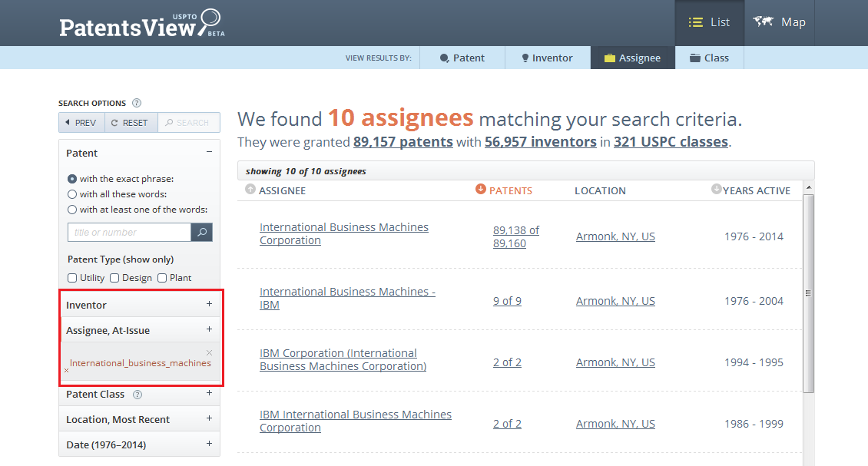This screenshot has height=466, width=868.
Task: Click the Search Options help icon
Action: [x=137, y=103]
